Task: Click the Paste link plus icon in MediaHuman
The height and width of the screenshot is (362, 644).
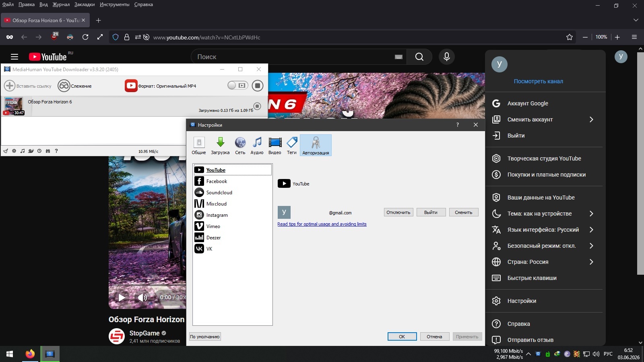Action: [10, 86]
